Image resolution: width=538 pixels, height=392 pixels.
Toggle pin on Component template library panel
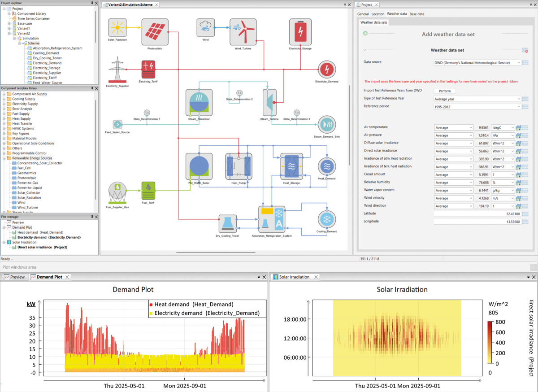92,88
